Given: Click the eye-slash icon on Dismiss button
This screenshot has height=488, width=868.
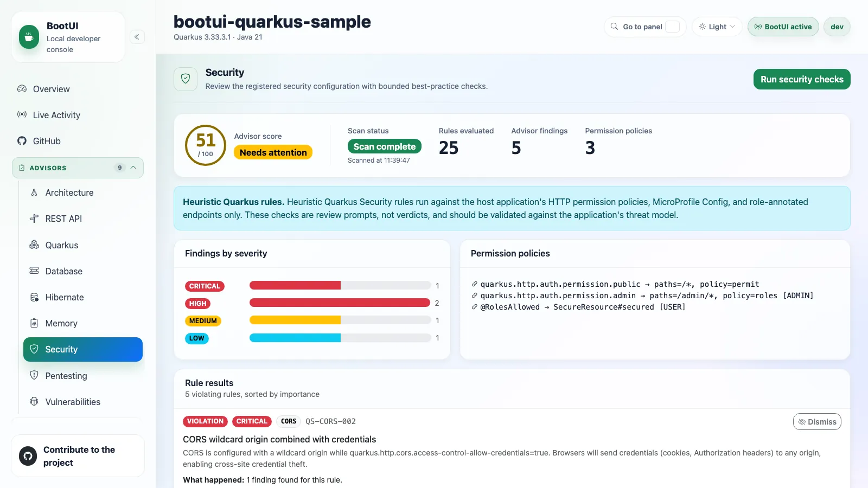Looking at the screenshot, I should pyautogui.click(x=802, y=422).
